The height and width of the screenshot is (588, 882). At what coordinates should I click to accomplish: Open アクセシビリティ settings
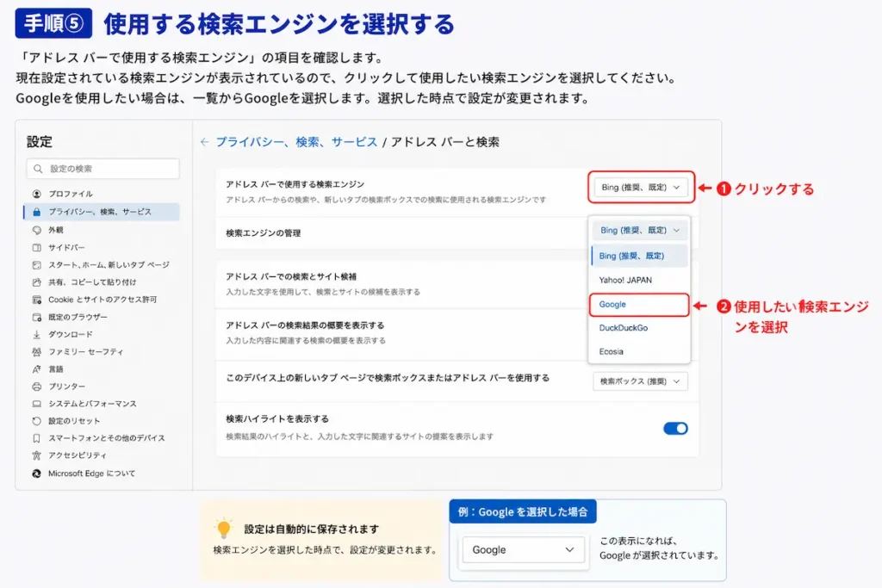tap(77, 455)
